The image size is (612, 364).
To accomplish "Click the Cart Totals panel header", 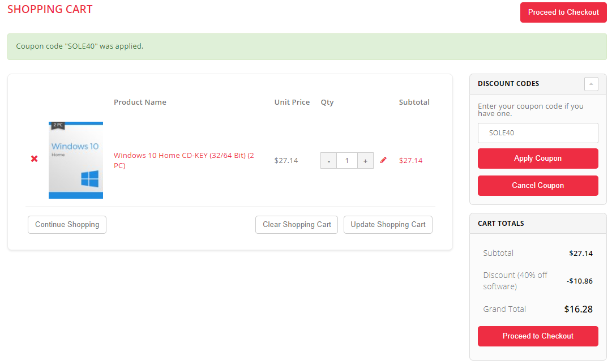I will point(501,224).
